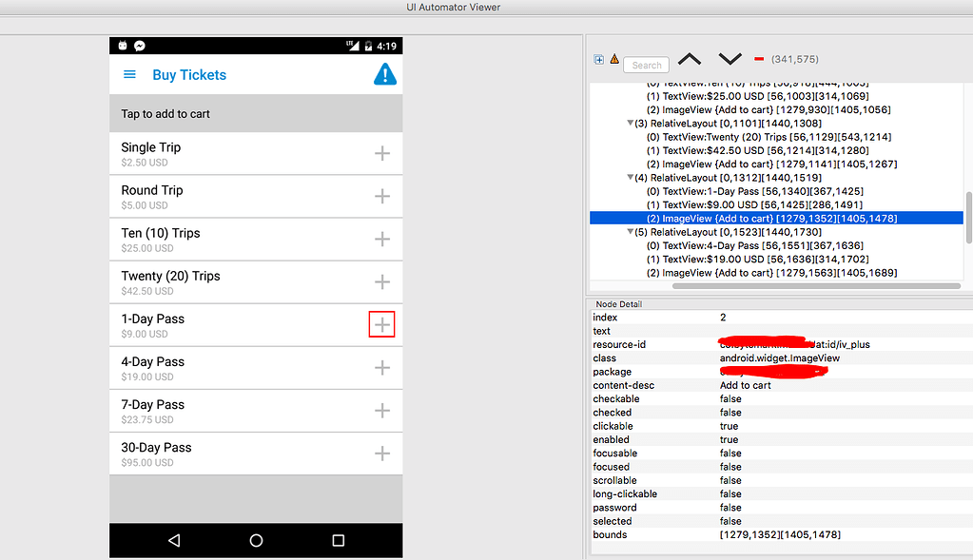
Task: Open the navigation drawer via the hamburger icon
Action: tap(129, 74)
